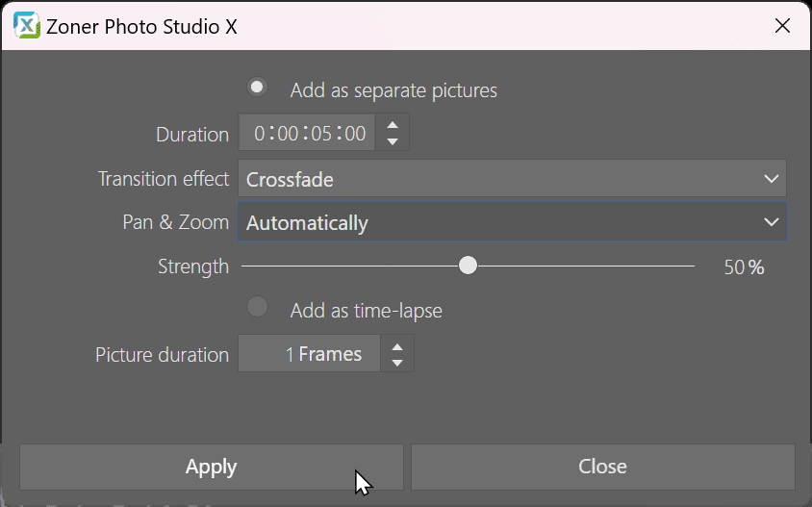Click the Pan & Zoom dropdown chevron
812x507 pixels.
click(771, 223)
